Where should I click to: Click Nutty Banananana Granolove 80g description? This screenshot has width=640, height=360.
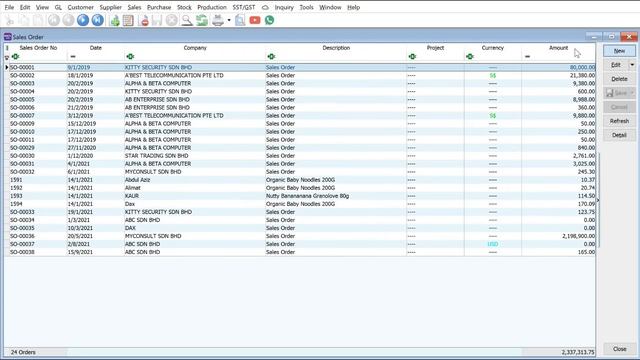coord(307,196)
